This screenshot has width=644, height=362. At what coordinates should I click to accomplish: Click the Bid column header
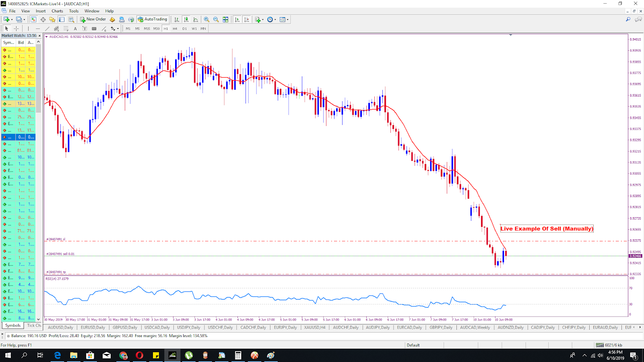(x=21, y=42)
